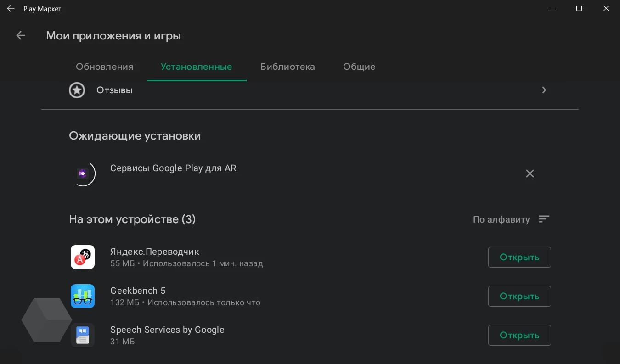Screen dimensions: 620x364
Task: Open the По алфавиту sort options
Action: (501, 220)
